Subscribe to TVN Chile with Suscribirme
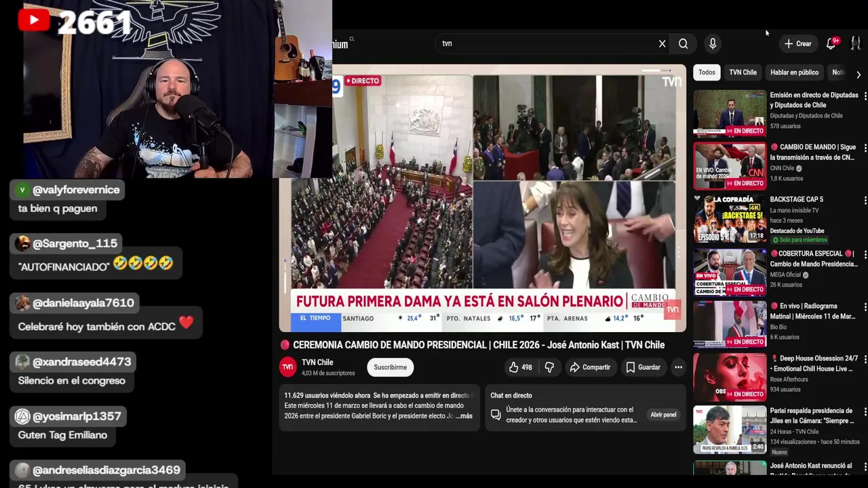Image resolution: width=868 pixels, height=488 pixels. pos(391,367)
